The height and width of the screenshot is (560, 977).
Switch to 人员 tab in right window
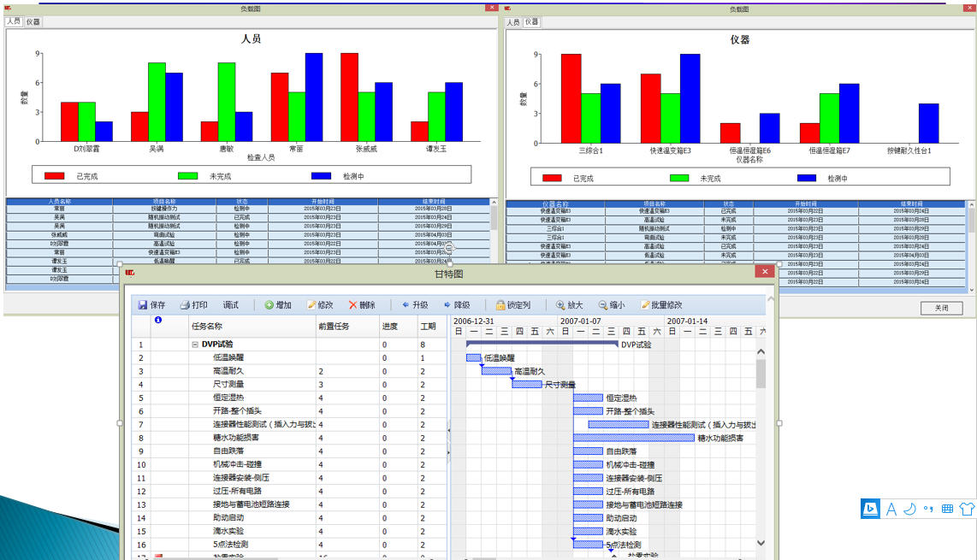(513, 22)
